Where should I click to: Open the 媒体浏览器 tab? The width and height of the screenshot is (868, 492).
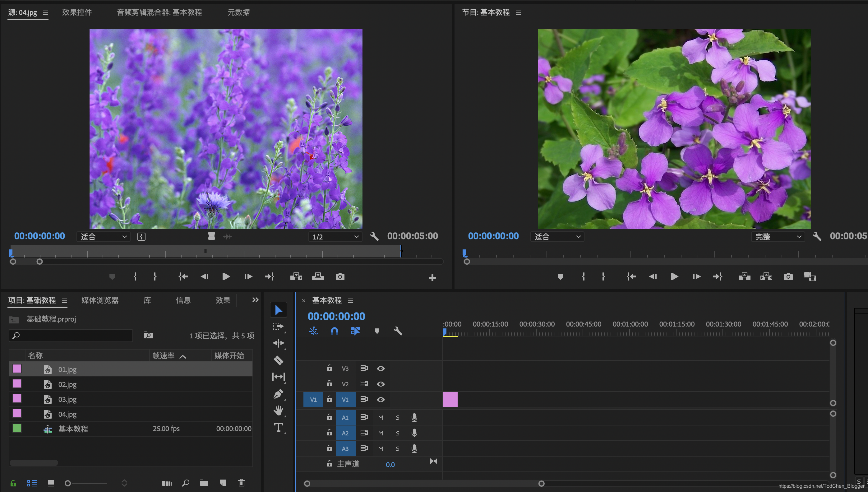[x=100, y=300]
